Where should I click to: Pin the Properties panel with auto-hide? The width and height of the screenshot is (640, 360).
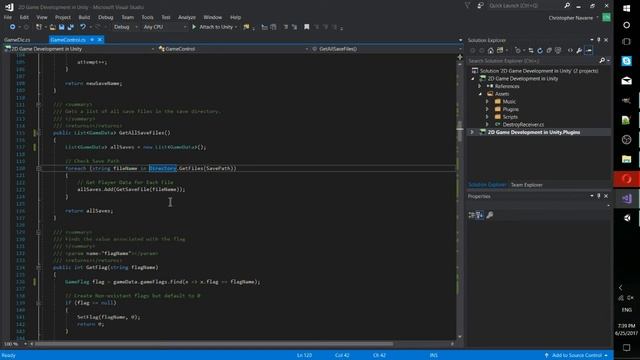[599, 196]
